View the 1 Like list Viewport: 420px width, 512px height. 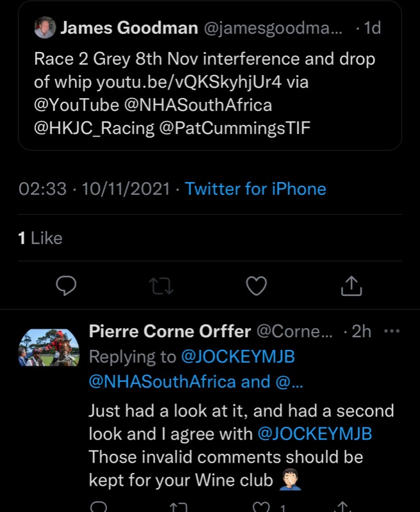click(x=40, y=238)
